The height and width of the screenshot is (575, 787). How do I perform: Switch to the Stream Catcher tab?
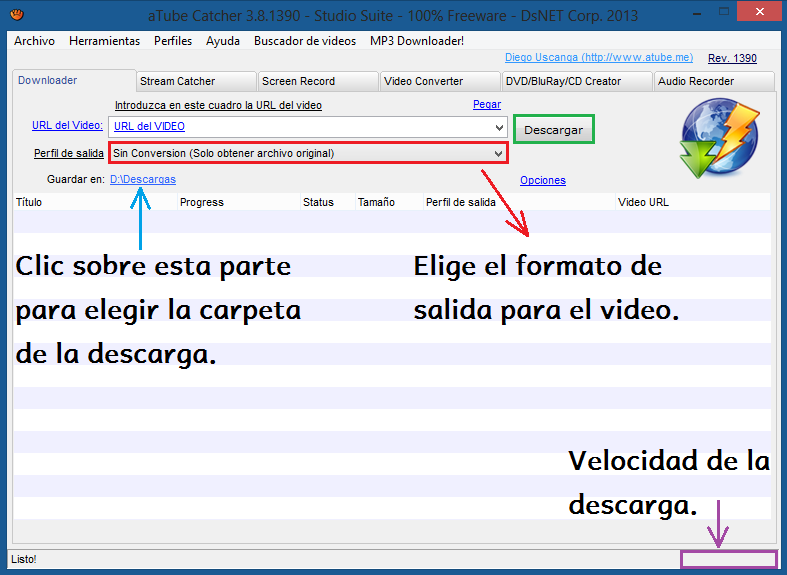click(197, 81)
